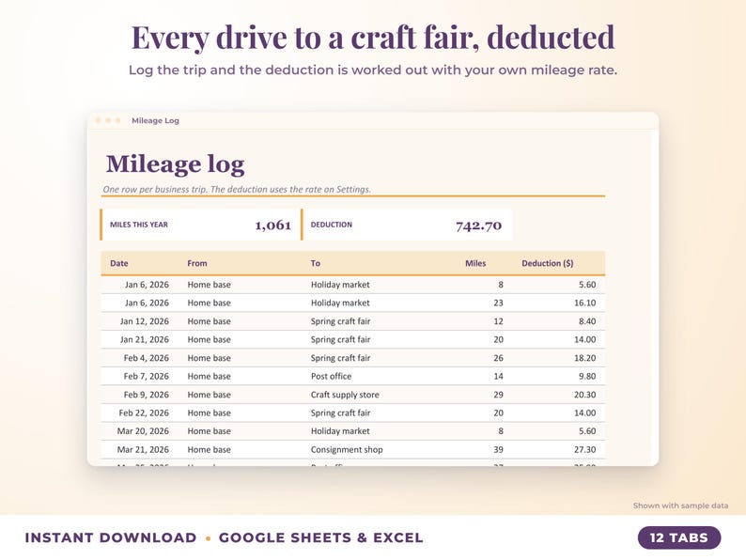This screenshot has height=560, width=746.
Task: Select the 'Mileage log' page heading
Action: point(175,164)
